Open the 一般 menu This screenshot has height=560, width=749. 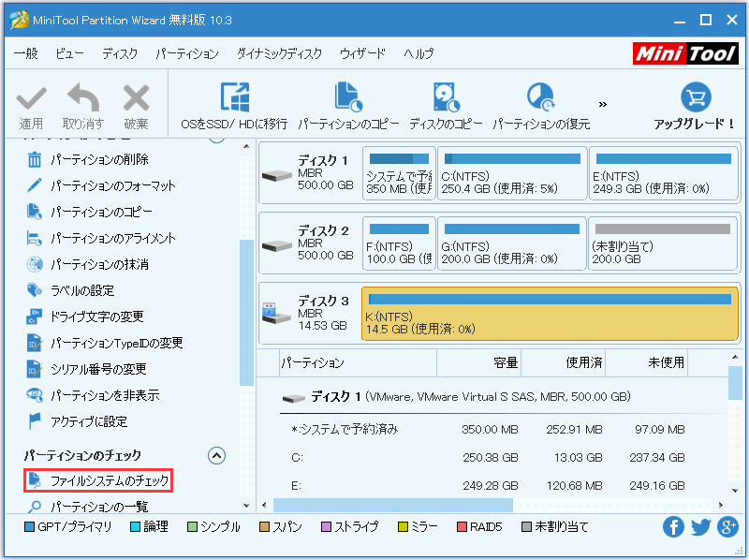[x=26, y=53]
